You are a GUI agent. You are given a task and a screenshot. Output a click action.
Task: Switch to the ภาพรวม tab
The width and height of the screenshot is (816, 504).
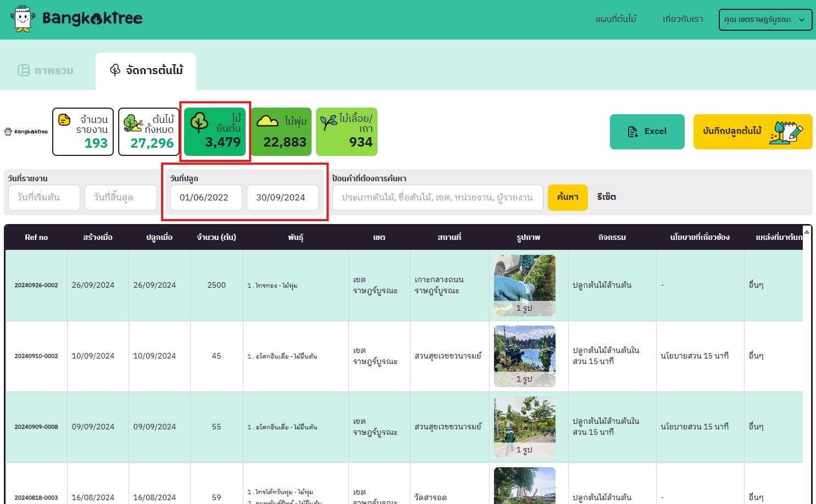pos(46,70)
